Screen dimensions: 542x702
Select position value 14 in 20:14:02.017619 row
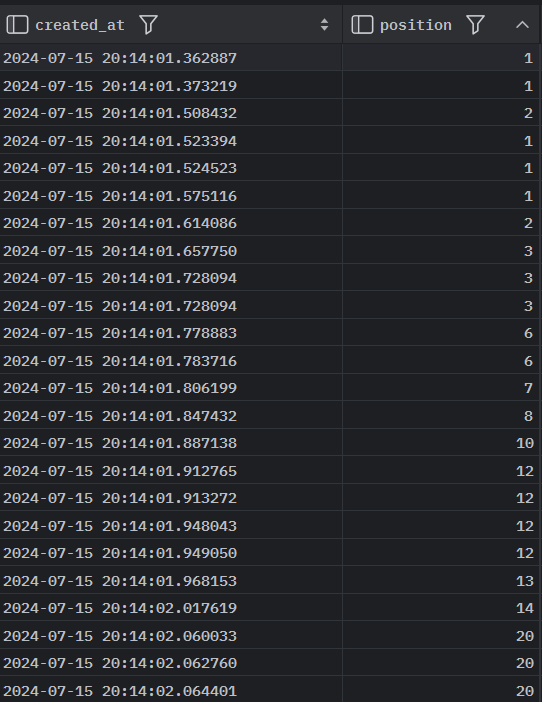click(441, 608)
